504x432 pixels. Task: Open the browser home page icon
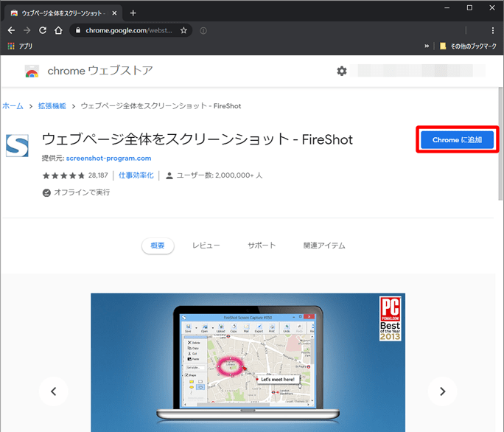point(58,30)
